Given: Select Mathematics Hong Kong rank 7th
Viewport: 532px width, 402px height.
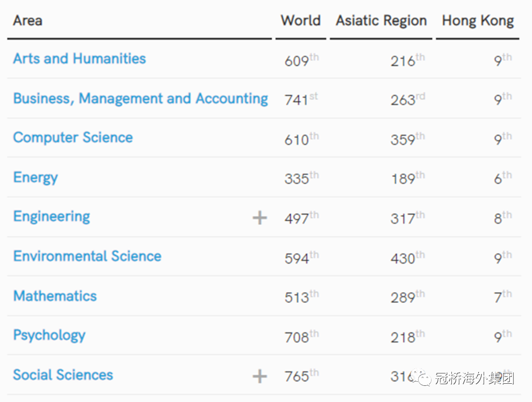Looking at the screenshot, I should click(503, 297).
